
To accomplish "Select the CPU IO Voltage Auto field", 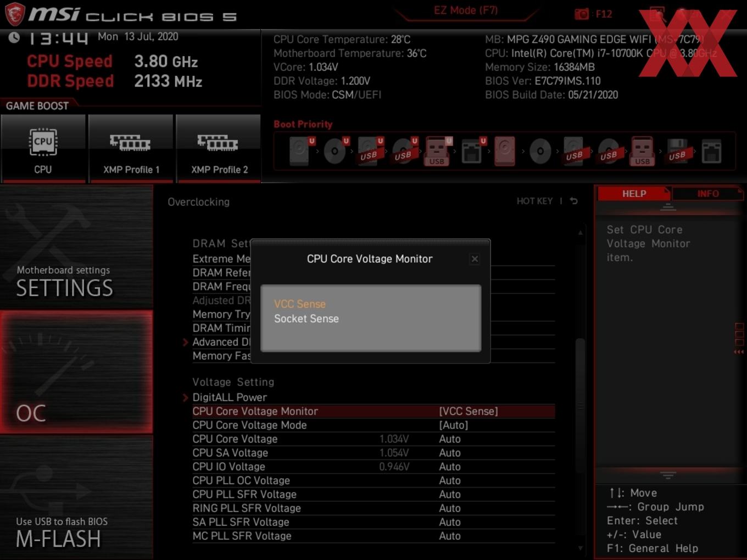I will (450, 467).
